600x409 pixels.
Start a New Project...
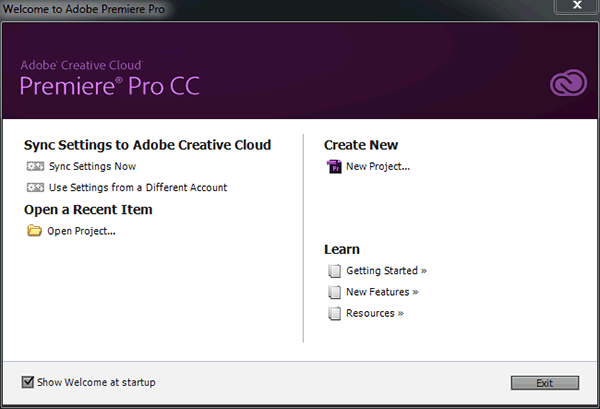pos(378,166)
